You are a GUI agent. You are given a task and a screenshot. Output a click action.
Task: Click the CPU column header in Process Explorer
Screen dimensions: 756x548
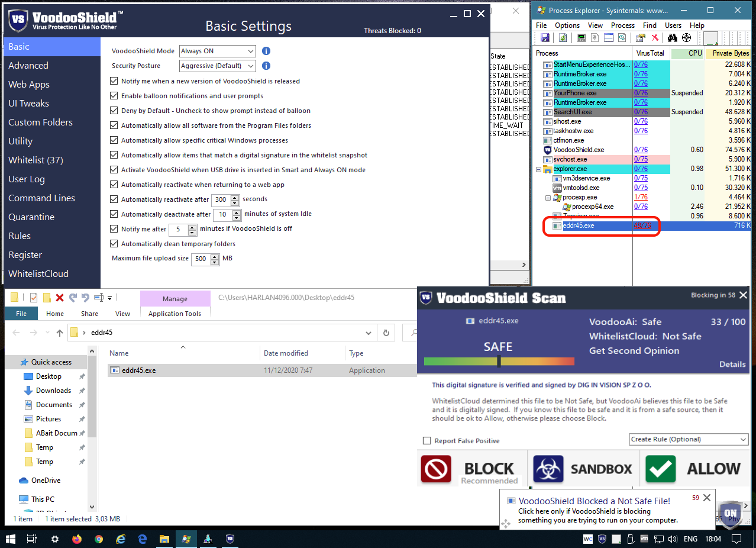pos(687,53)
